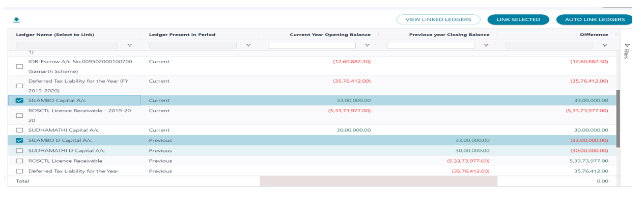644x207 pixels.
Task: Open filter icon for Ledger Present In Period
Action: point(248,45)
